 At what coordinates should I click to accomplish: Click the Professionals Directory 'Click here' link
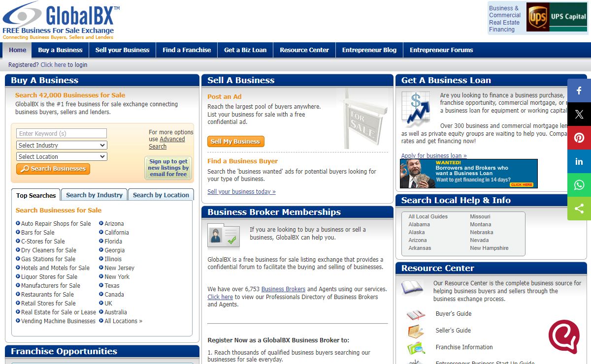tap(220, 297)
